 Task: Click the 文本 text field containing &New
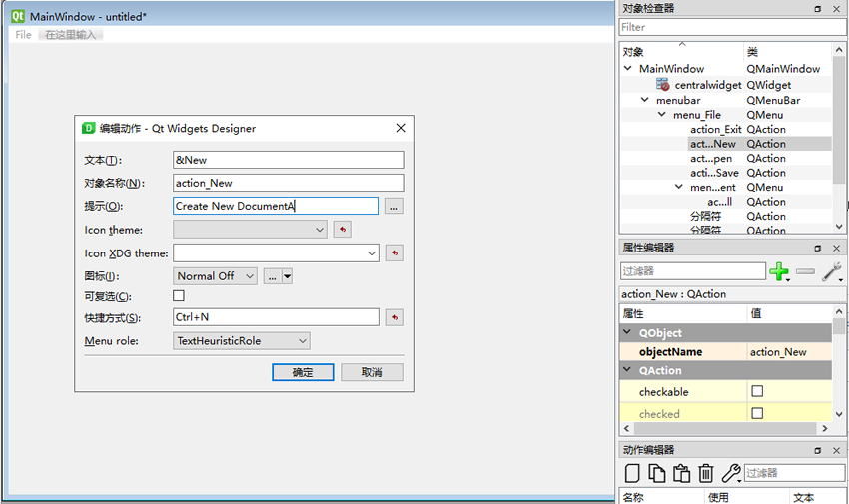289,160
